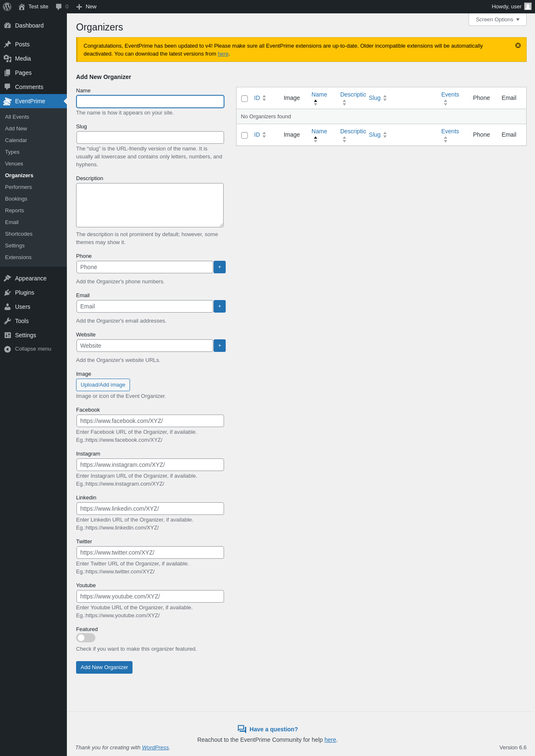535x756 pixels.
Task: Click the Plugins plug icon
Action: (8, 293)
